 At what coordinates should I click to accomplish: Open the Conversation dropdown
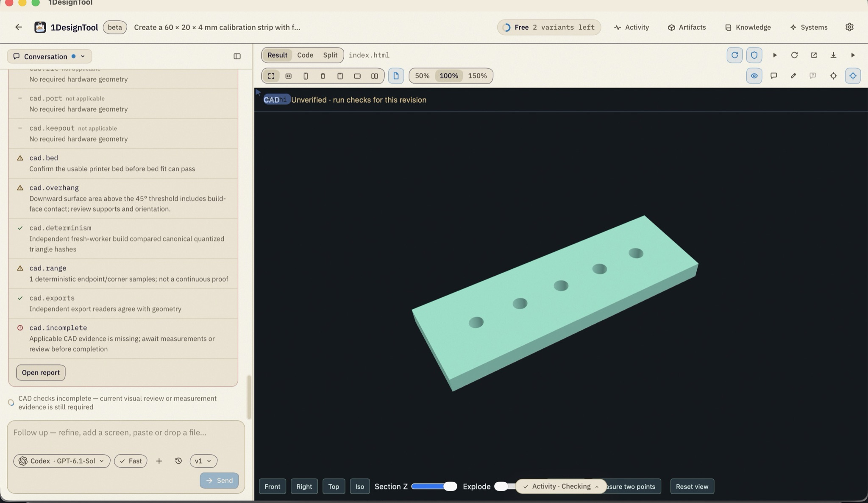pyautogui.click(x=50, y=56)
